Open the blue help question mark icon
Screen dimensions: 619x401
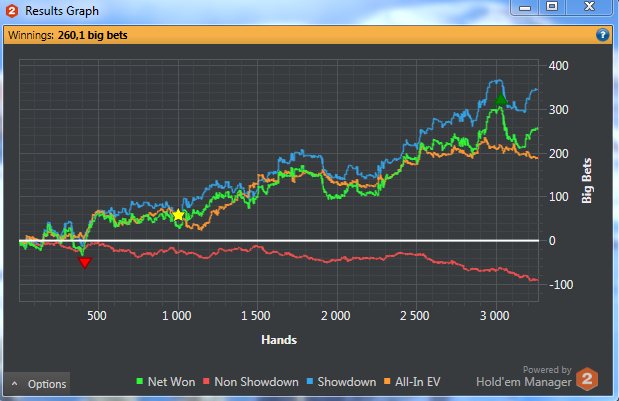click(x=602, y=35)
